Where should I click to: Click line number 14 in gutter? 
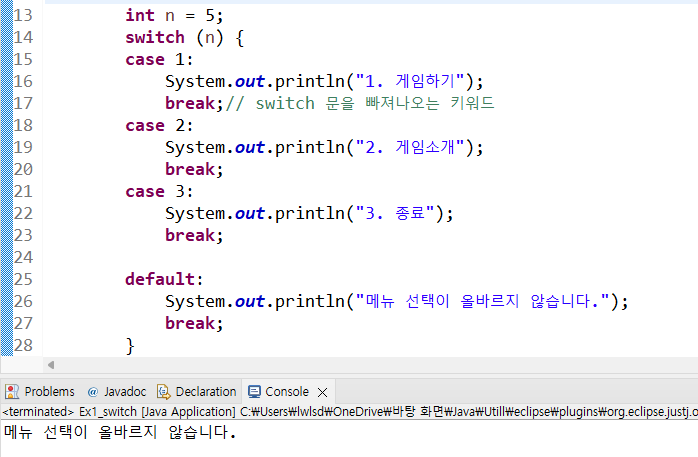tap(23, 37)
